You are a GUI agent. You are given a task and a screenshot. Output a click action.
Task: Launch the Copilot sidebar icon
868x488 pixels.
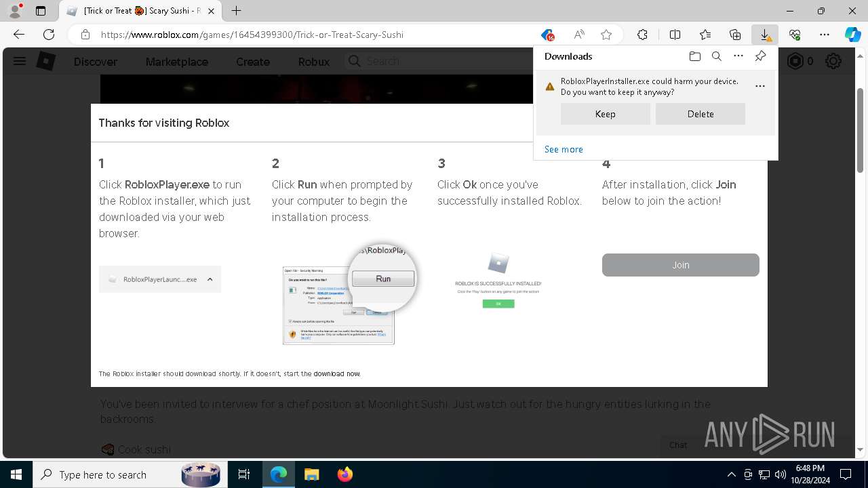(852, 35)
